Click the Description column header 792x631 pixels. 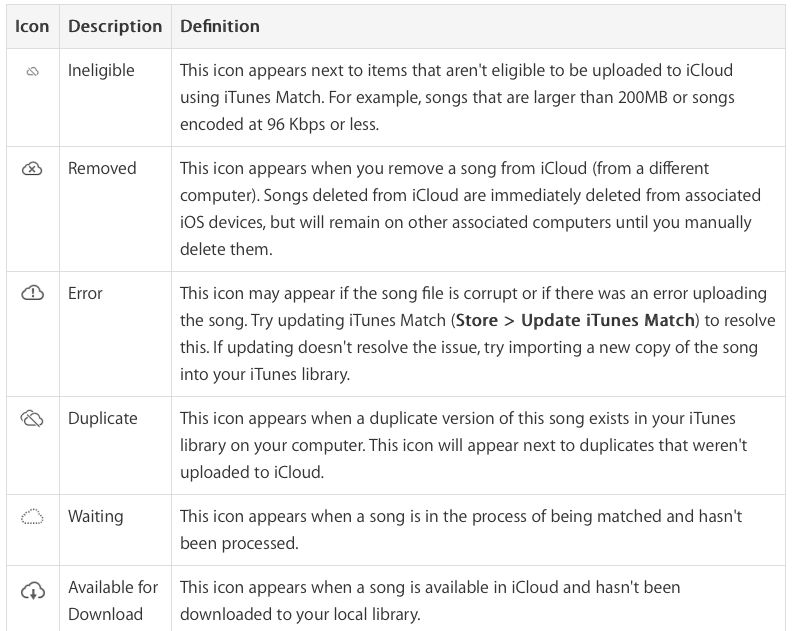pos(115,26)
